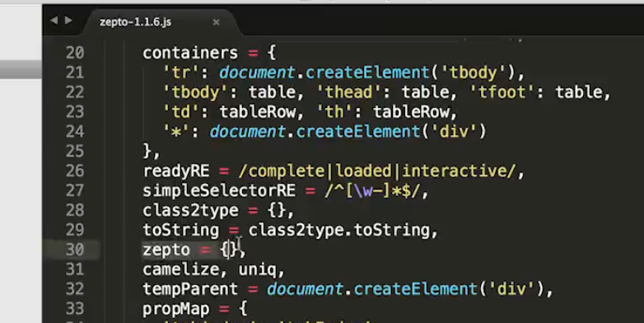Click the 'th' key on line 23
Image resolution: width=644 pixels, height=323 pixels.
[334, 112]
